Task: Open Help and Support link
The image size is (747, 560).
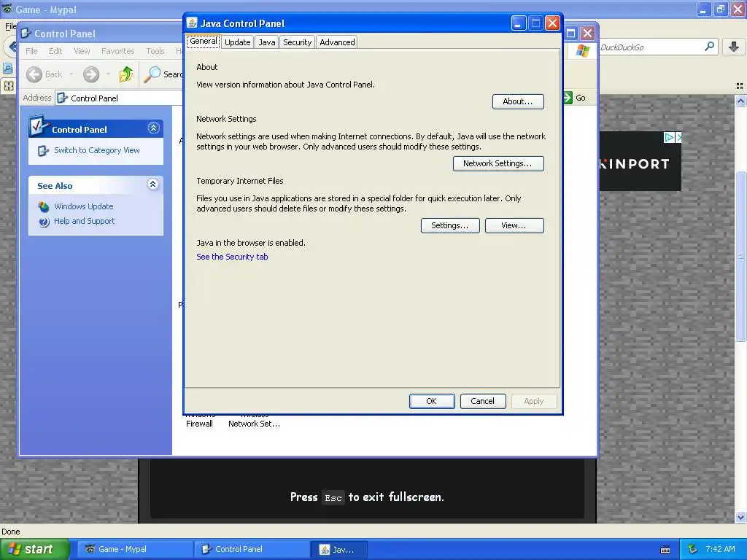Action: tap(85, 221)
